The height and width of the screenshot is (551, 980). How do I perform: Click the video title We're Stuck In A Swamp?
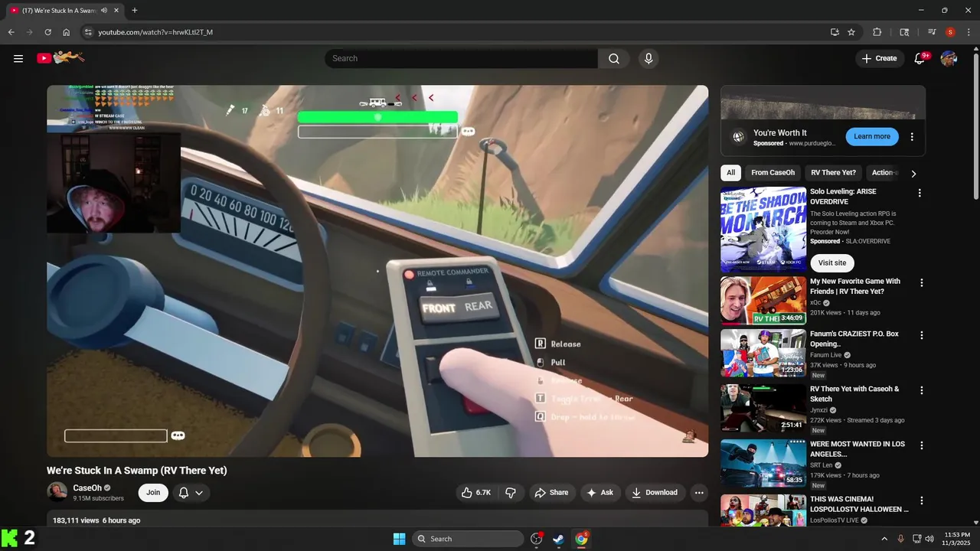click(137, 471)
